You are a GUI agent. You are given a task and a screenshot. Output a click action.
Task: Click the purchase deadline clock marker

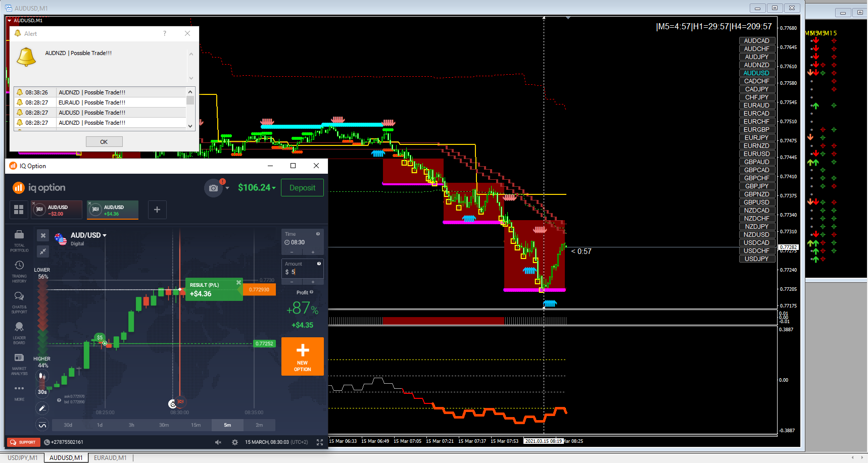(x=172, y=404)
